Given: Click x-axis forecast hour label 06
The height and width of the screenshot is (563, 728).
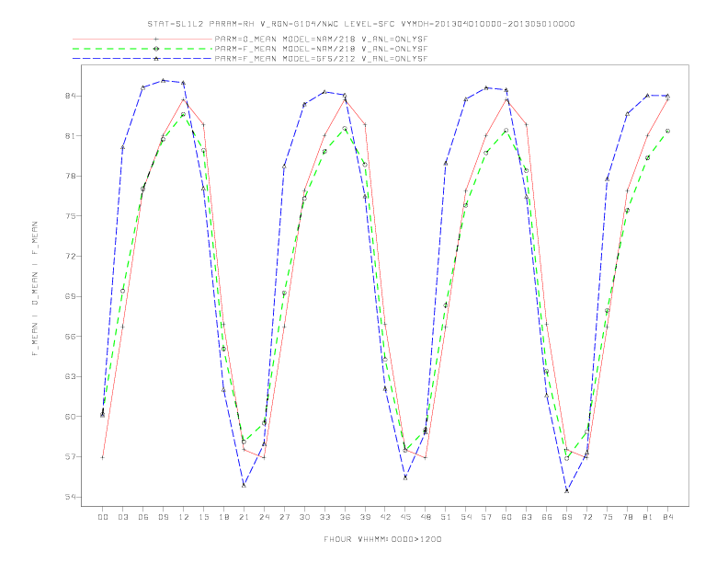Looking at the screenshot, I should tap(143, 517).
